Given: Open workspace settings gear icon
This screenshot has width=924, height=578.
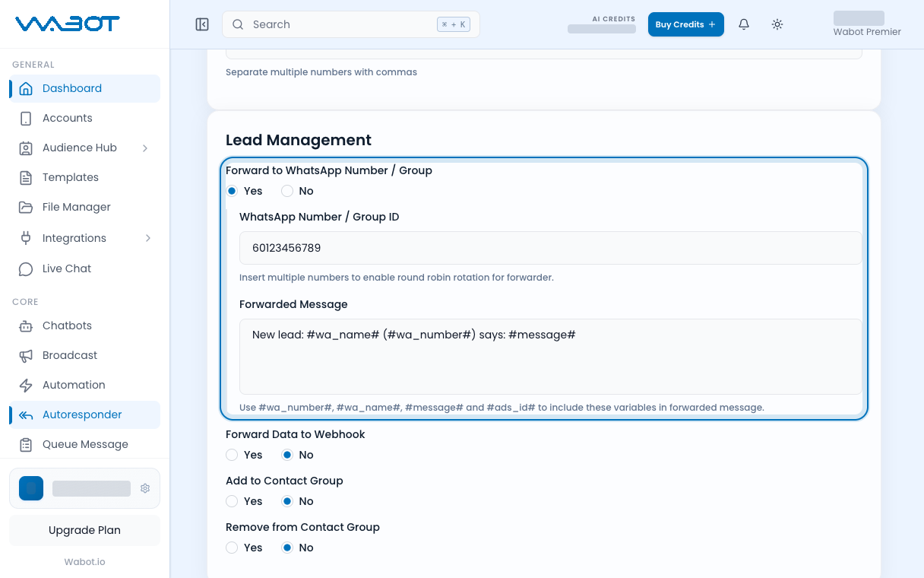Looking at the screenshot, I should coord(145,488).
